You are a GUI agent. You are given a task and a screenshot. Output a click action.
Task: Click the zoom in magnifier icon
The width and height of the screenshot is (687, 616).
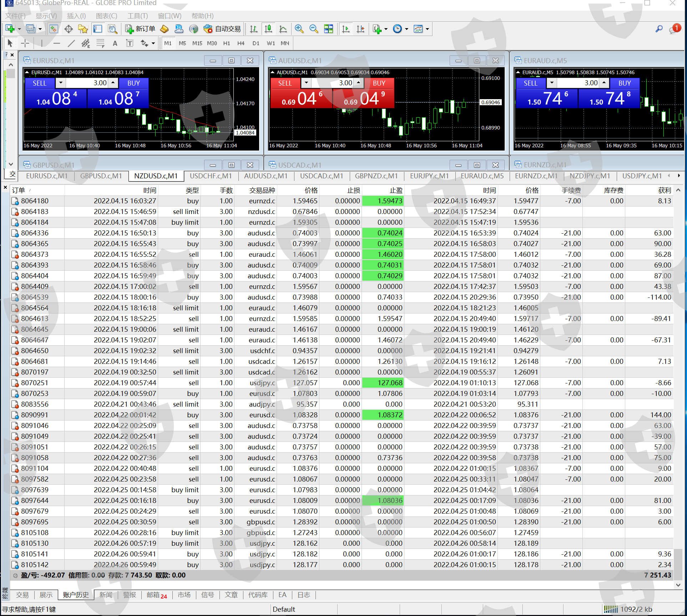(x=299, y=29)
